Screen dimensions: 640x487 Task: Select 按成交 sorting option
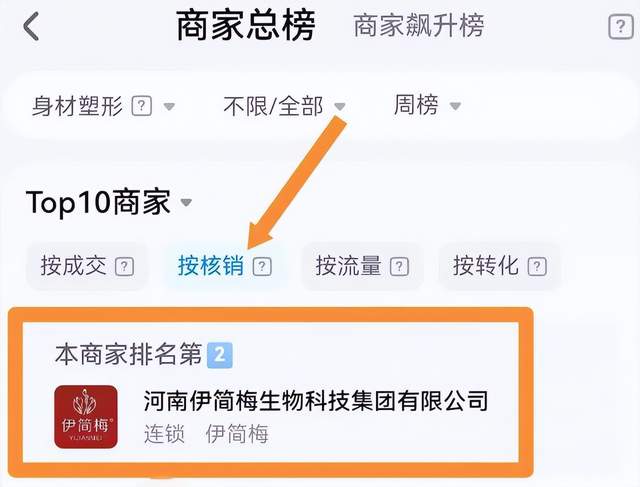[87, 266]
